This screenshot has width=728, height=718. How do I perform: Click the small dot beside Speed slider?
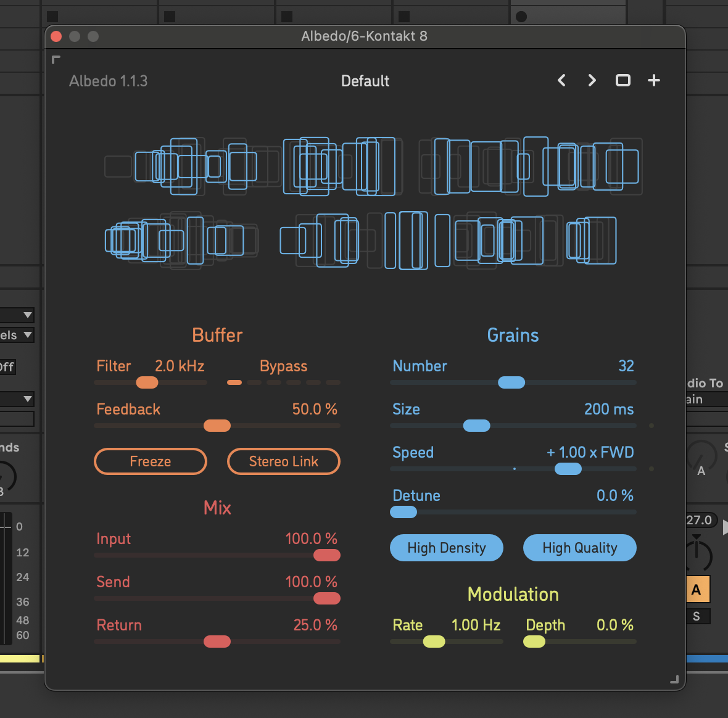651,469
